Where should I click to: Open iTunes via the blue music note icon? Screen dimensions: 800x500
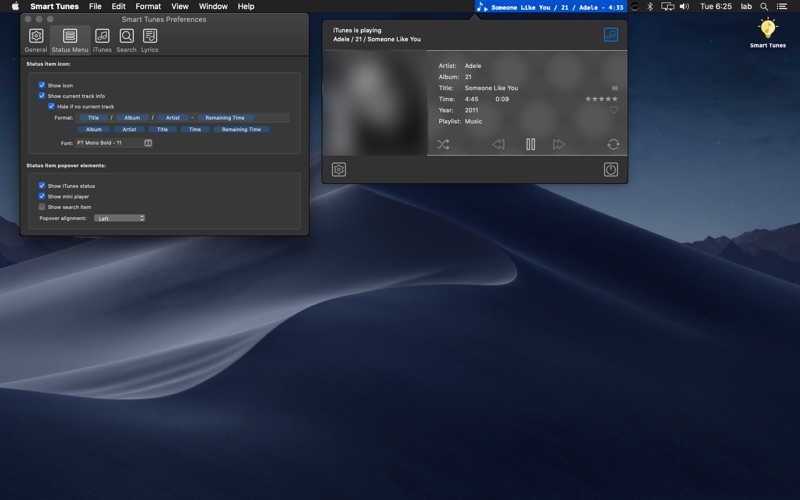(x=611, y=35)
